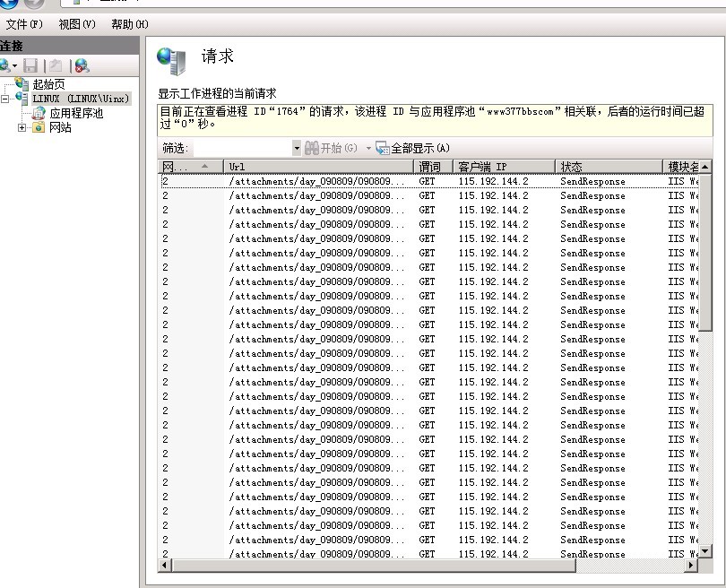The width and height of the screenshot is (726, 588).
Task: Open the 文件(F) menu
Action: 24,24
